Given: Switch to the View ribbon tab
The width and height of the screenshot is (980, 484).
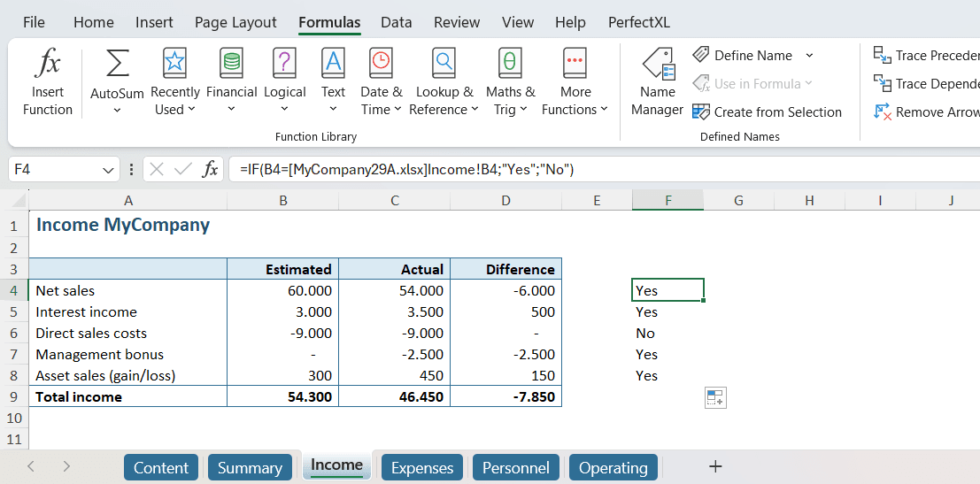Looking at the screenshot, I should click(518, 22).
